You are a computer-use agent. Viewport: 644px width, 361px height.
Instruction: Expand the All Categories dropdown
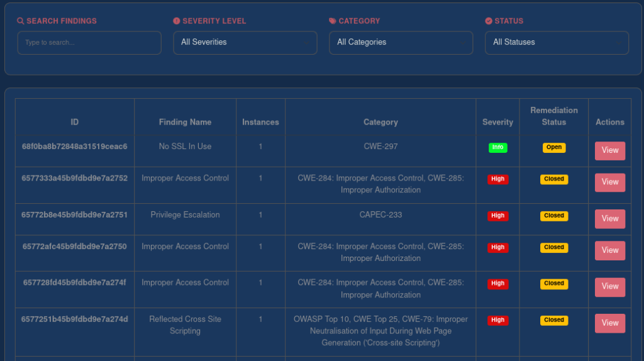click(401, 43)
